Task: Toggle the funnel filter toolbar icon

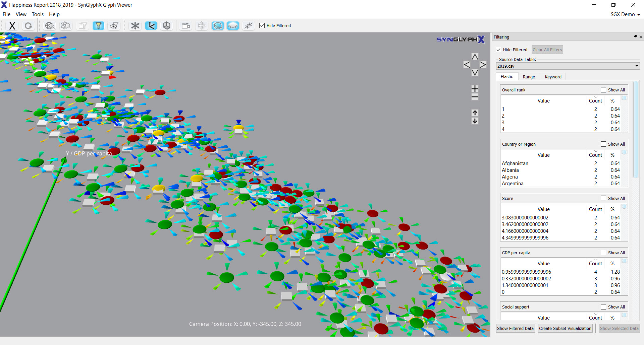Action: click(98, 26)
